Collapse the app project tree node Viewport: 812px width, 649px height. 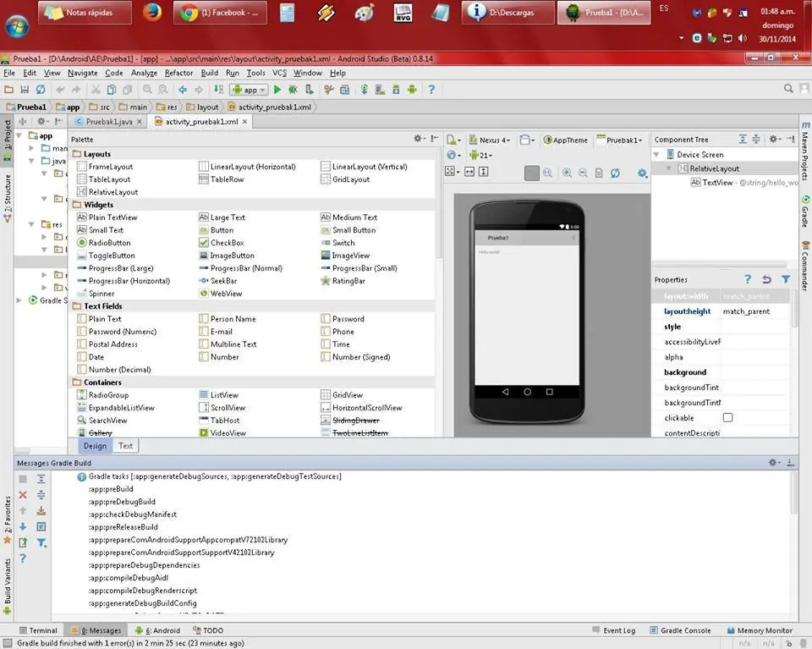[x=19, y=135]
